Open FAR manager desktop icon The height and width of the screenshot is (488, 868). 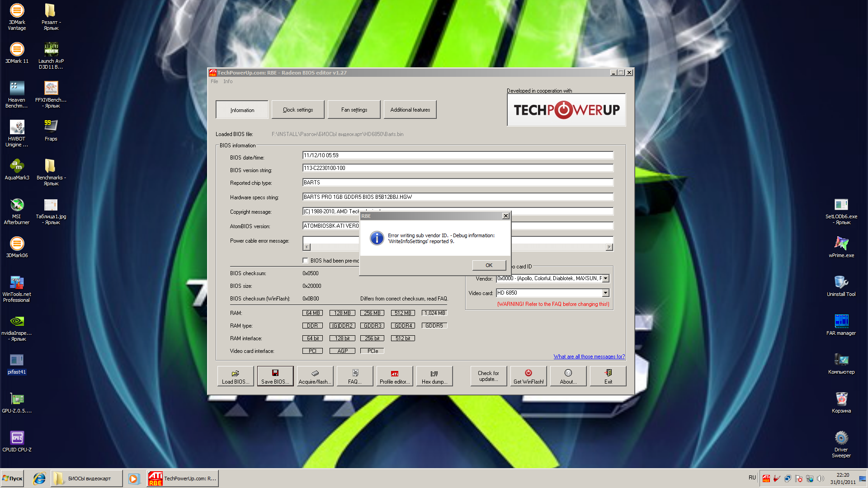coord(841,325)
